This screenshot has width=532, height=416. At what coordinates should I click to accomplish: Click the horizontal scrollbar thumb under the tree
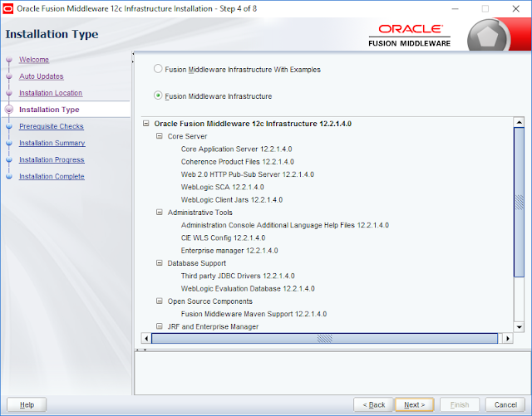[325, 338]
